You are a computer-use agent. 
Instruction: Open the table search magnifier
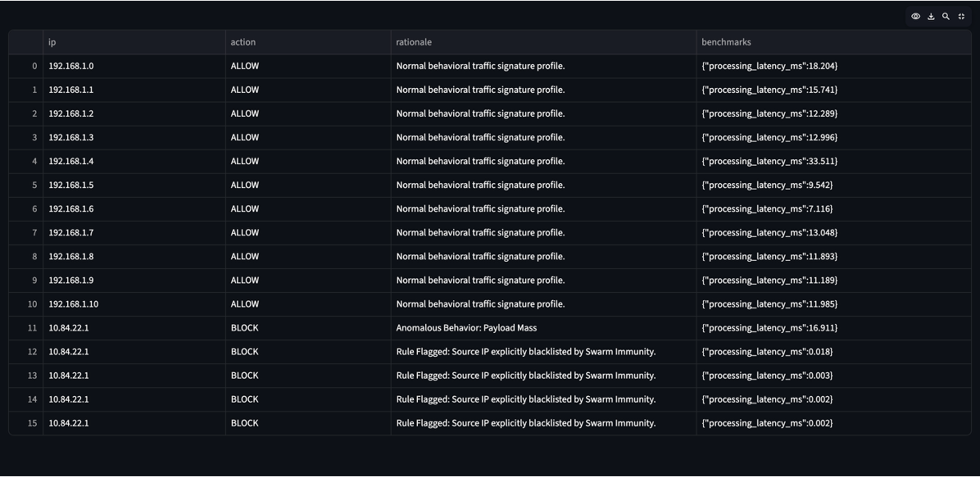point(946,17)
